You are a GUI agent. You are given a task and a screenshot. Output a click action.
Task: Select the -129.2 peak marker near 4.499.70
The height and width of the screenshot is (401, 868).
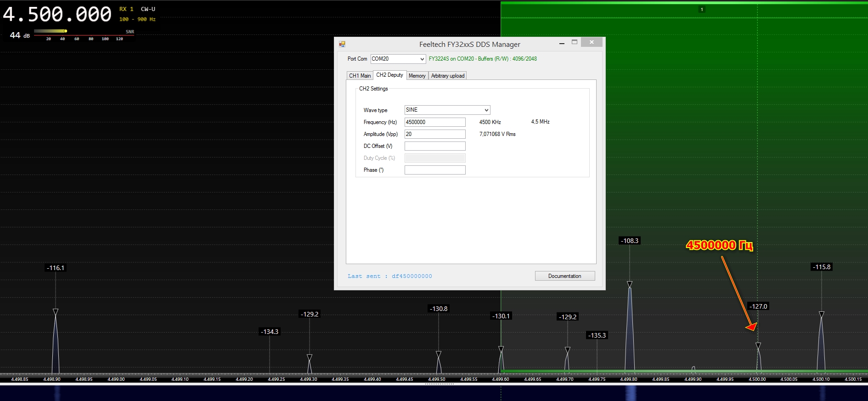coord(568,317)
